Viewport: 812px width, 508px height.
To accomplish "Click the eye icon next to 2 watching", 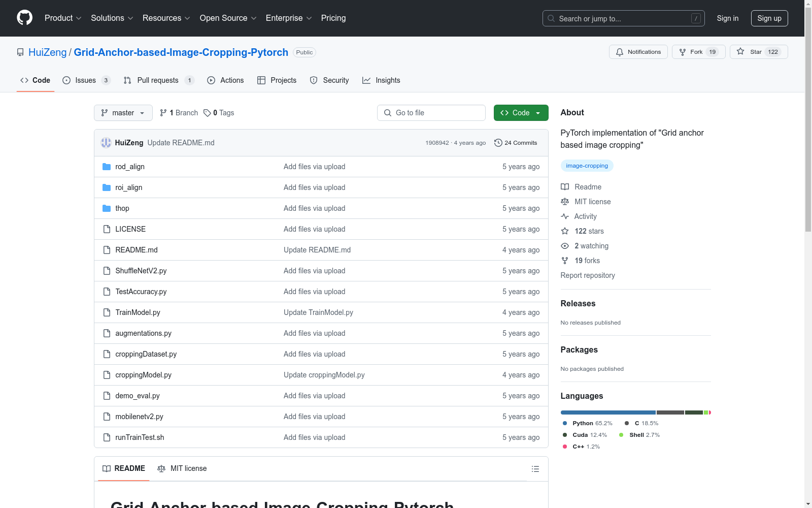I will 565,246.
